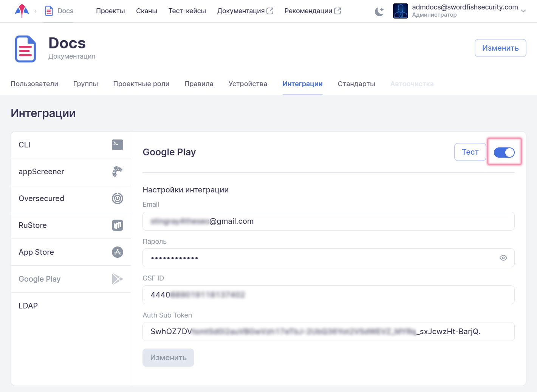The height and width of the screenshot is (392, 537).
Task: Open the Тест-кейсы menu
Action: click(x=187, y=11)
